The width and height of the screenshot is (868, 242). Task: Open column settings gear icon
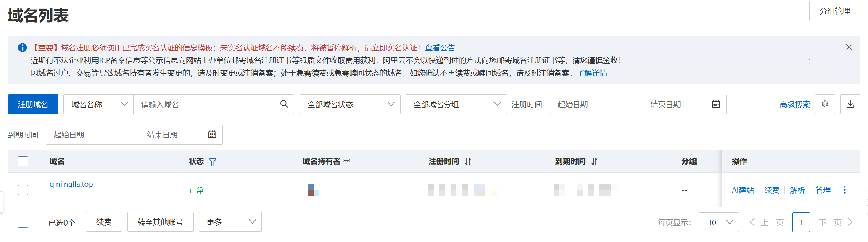(825, 104)
